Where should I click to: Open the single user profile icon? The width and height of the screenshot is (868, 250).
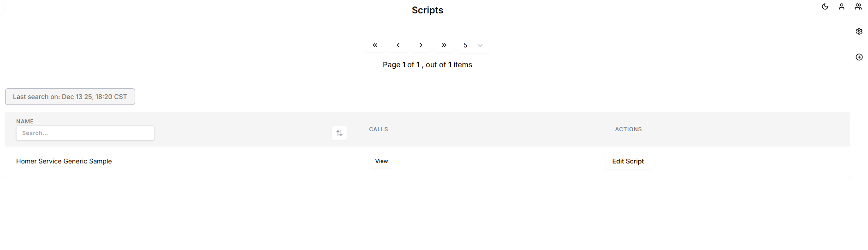pyautogui.click(x=842, y=6)
